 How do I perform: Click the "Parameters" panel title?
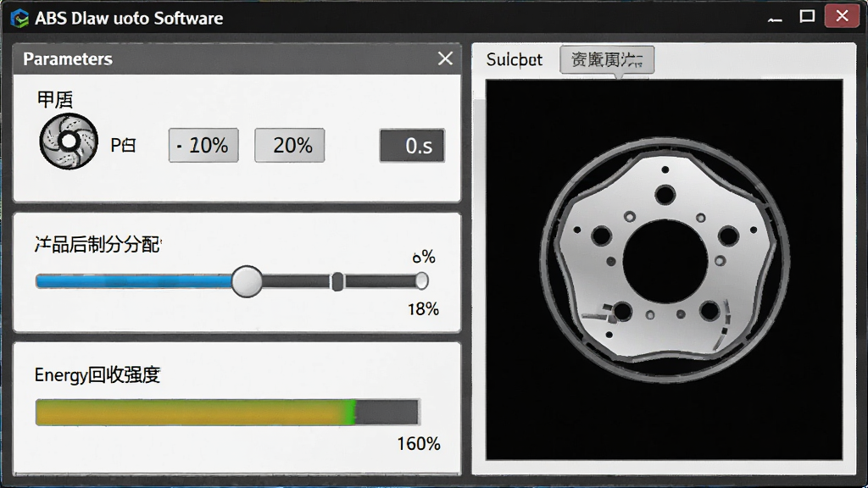point(68,59)
